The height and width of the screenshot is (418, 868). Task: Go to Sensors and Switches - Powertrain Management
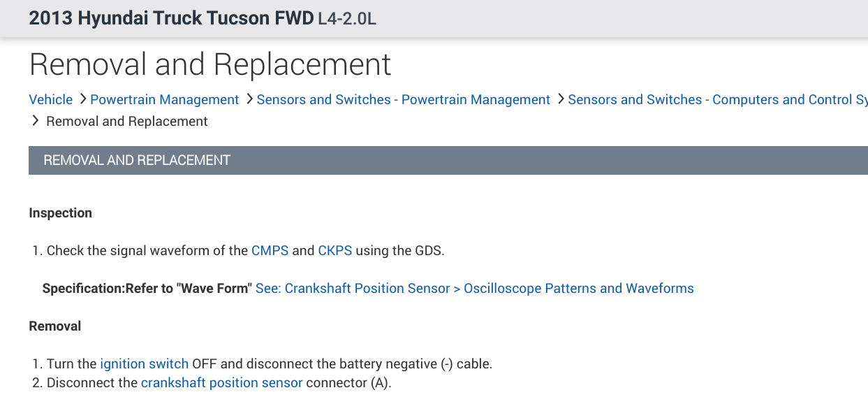pos(403,100)
